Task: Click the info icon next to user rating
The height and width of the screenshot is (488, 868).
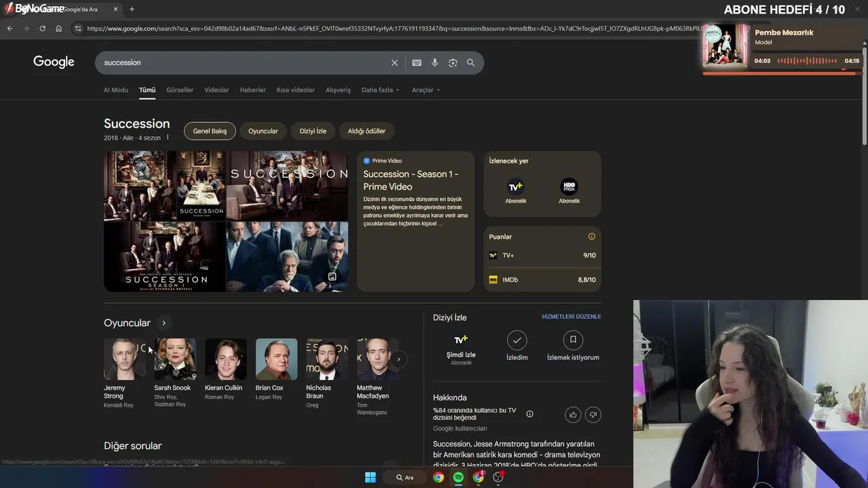Action: coord(530,414)
